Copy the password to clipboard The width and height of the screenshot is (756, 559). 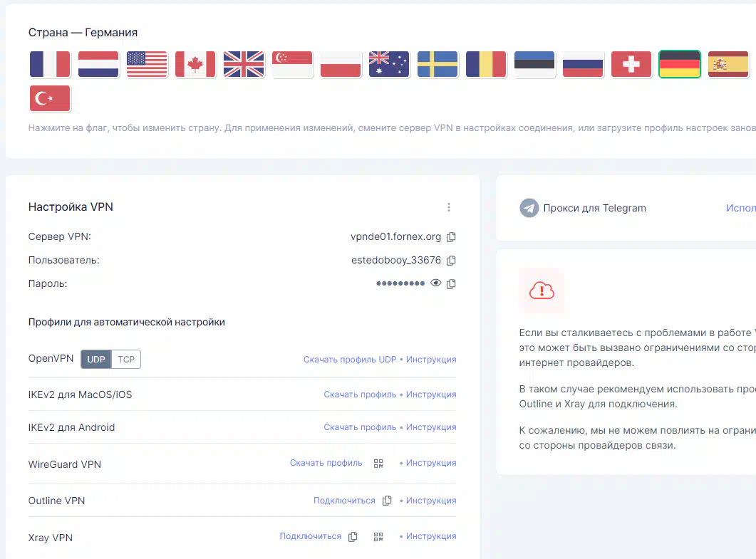tap(451, 284)
